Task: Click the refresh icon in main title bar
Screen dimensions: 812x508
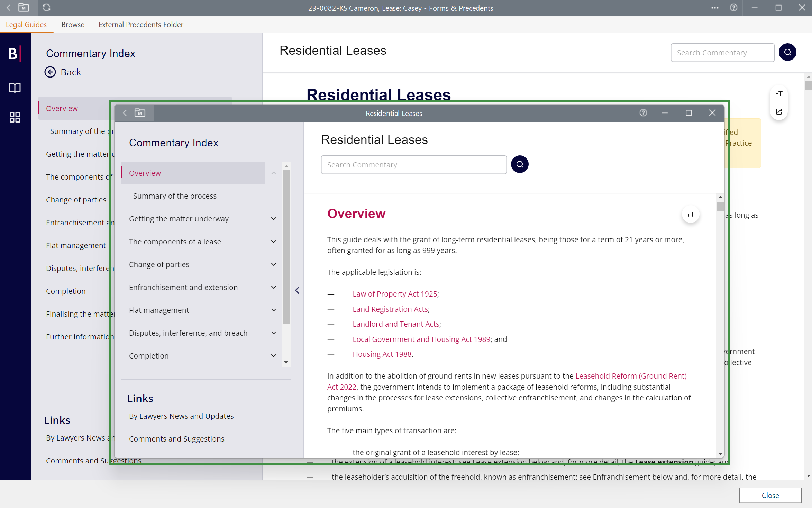Action: pos(47,8)
